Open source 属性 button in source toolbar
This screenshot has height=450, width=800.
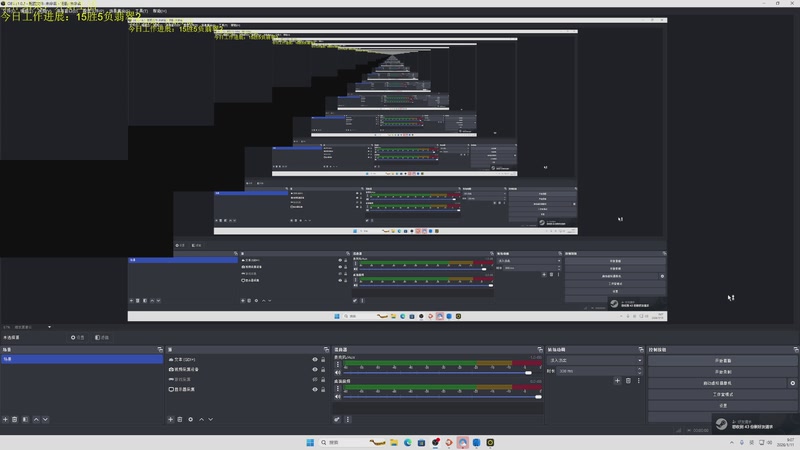[78, 337]
